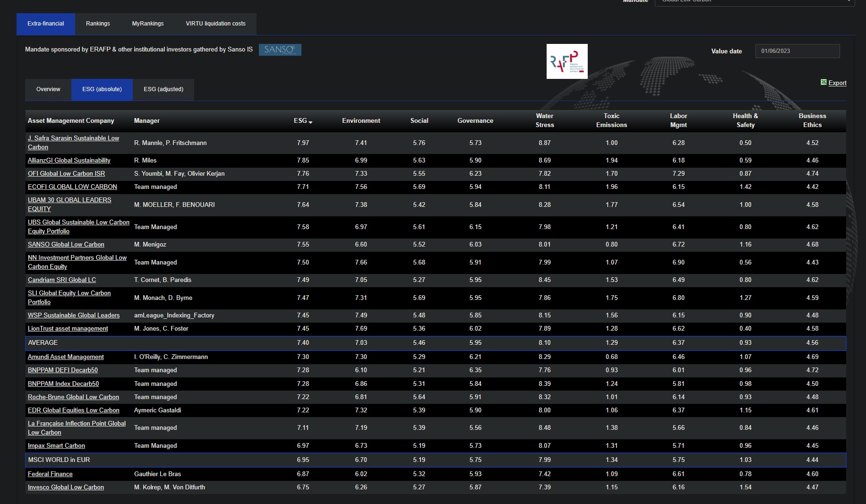Sort by Social column header
866x504 pixels.
click(x=419, y=121)
